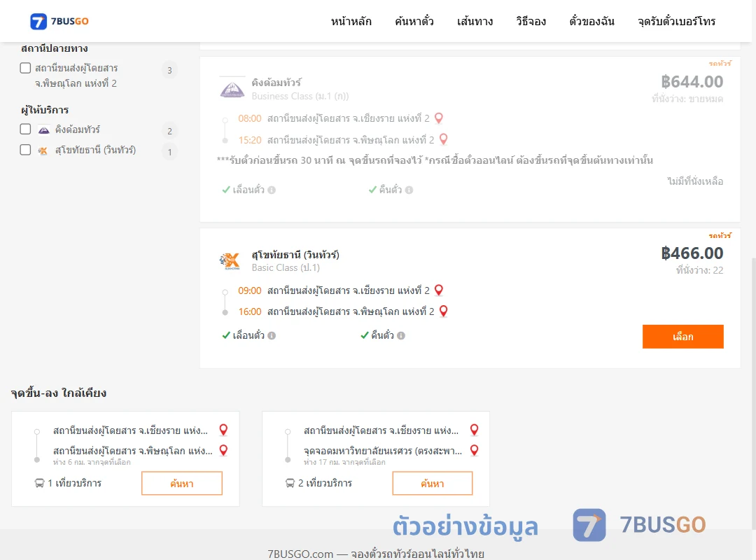The height and width of the screenshot is (560, 756).
Task: Open destination map pin on 6 กม. nearby card
Action: click(224, 451)
